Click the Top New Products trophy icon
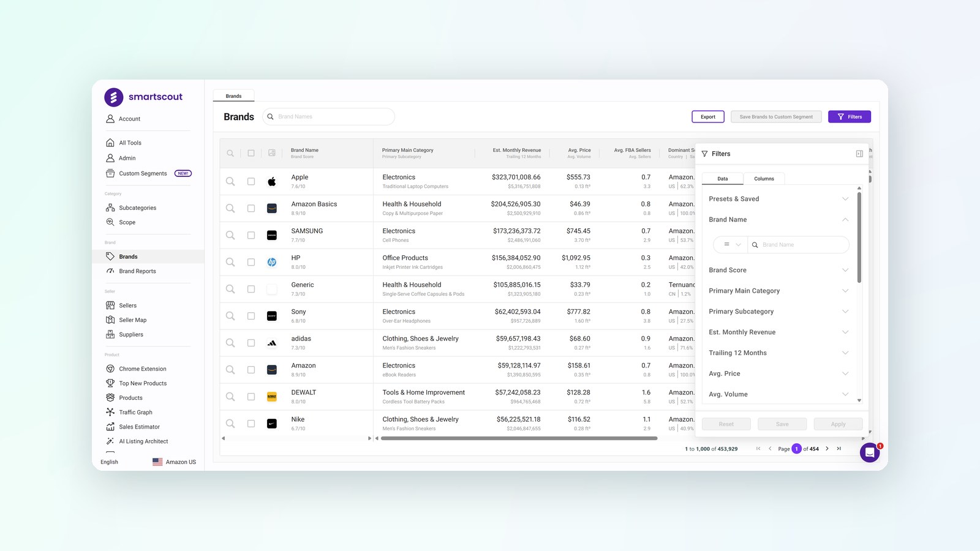The image size is (980, 551). coord(110,383)
